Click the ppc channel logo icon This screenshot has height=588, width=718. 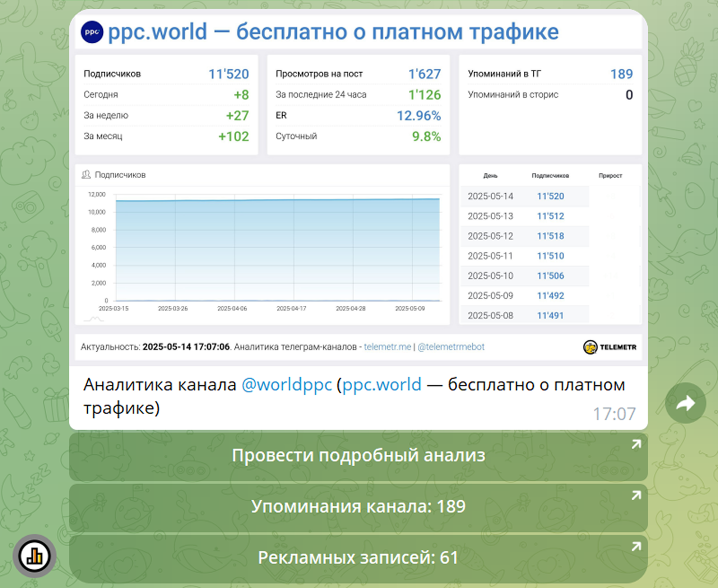pos(92,32)
